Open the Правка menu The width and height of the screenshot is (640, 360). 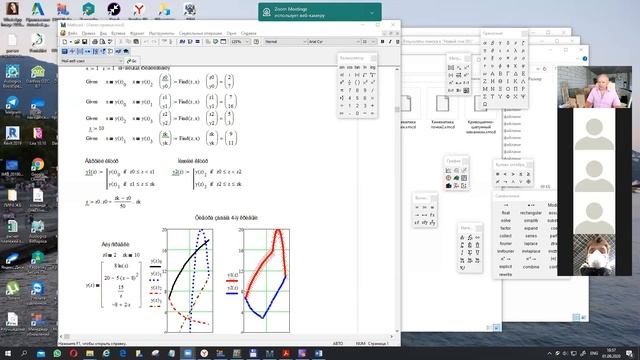click(x=89, y=33)
